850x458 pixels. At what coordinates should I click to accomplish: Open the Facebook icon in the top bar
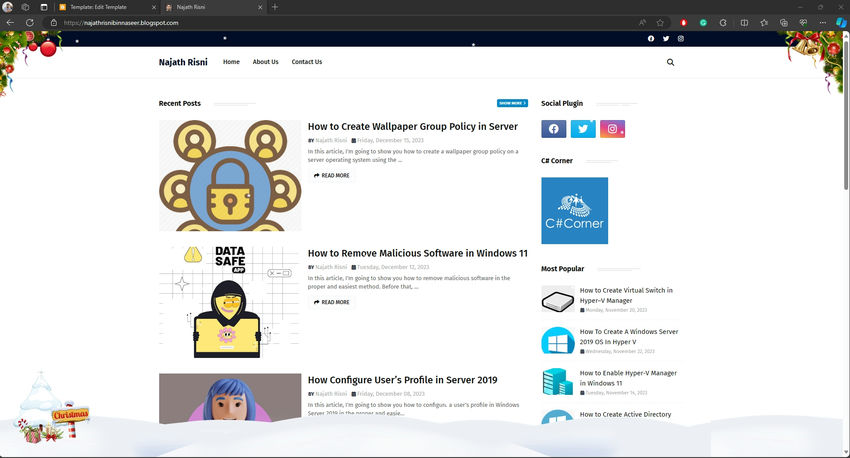[x=651, y=38]
